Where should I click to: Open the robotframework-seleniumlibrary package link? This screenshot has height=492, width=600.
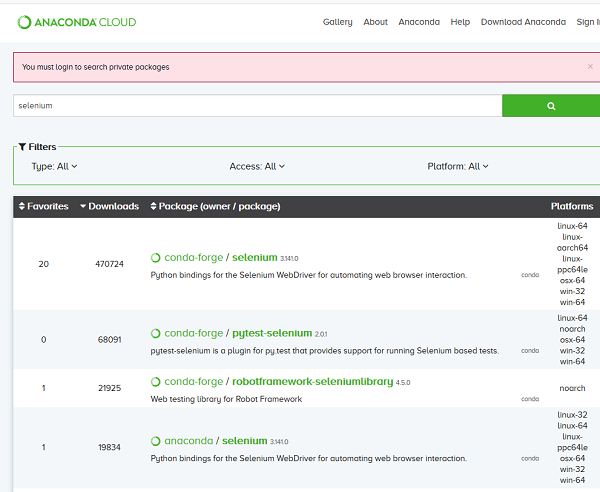tap(313, 382)
